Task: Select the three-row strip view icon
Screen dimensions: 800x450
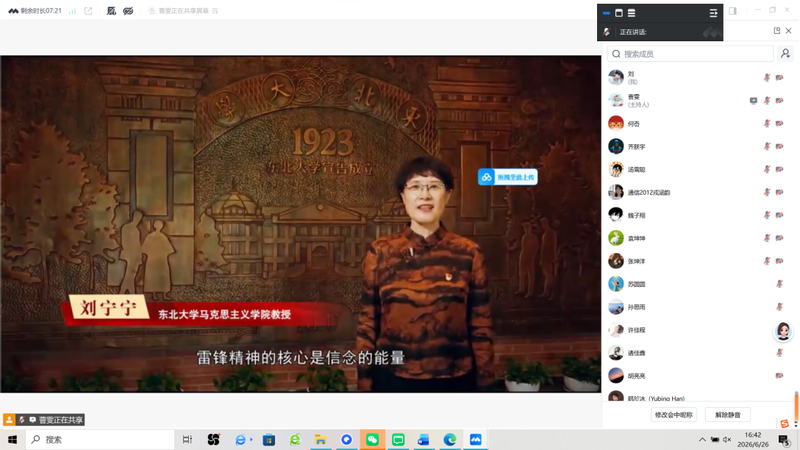Action: point(631,13)
